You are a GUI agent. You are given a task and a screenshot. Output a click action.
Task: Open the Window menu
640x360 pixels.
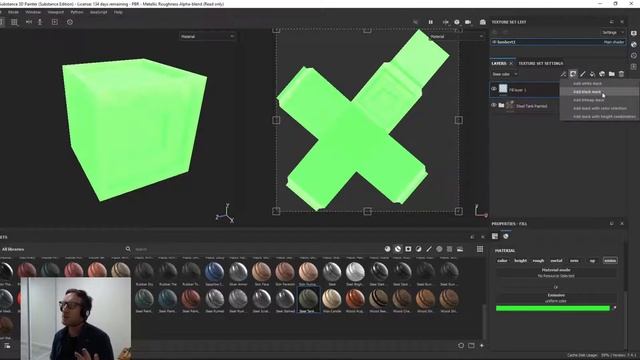(33, 12)
